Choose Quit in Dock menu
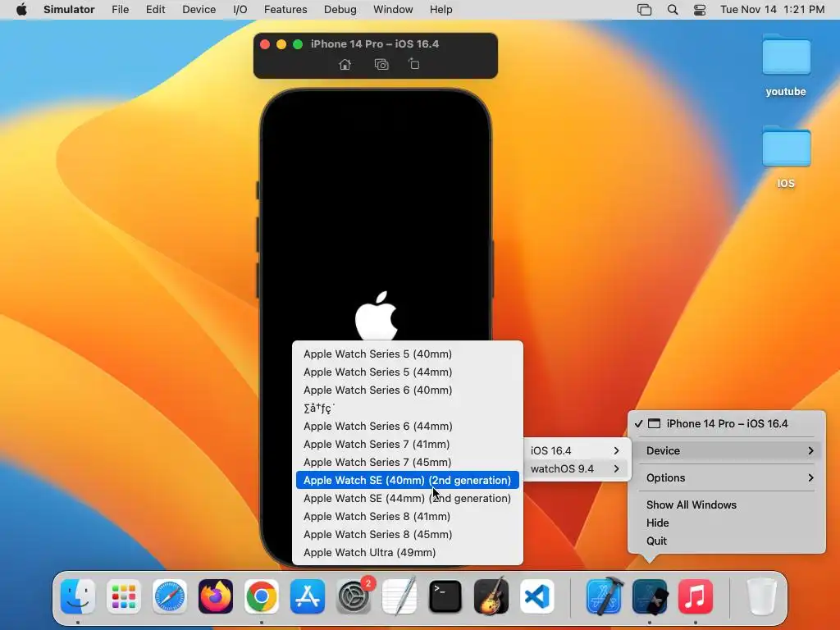 [x=727, y=541]
